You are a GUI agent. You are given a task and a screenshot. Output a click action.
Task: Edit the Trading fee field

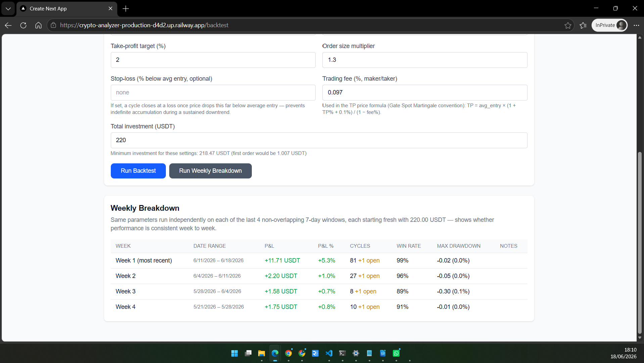[x=425, y=92]
